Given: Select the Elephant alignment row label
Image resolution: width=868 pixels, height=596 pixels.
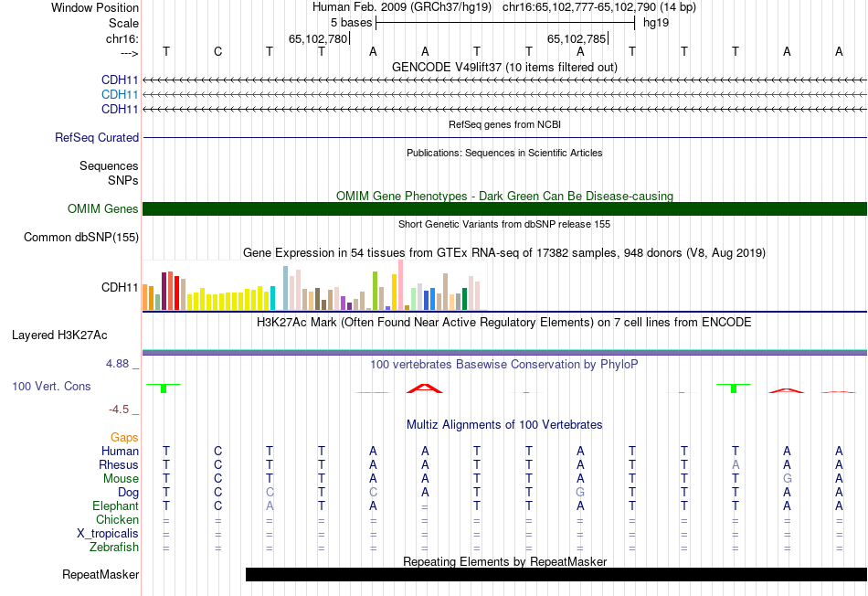Looking at the screenshot, I should [x=116, y=506].
